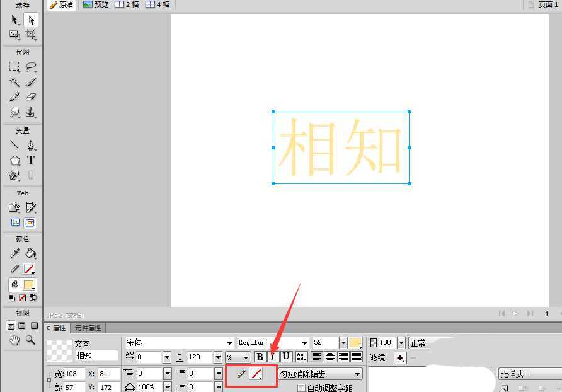Select the Slice tool
This screenshot has width=562, height=392.
tap(30, 207)
